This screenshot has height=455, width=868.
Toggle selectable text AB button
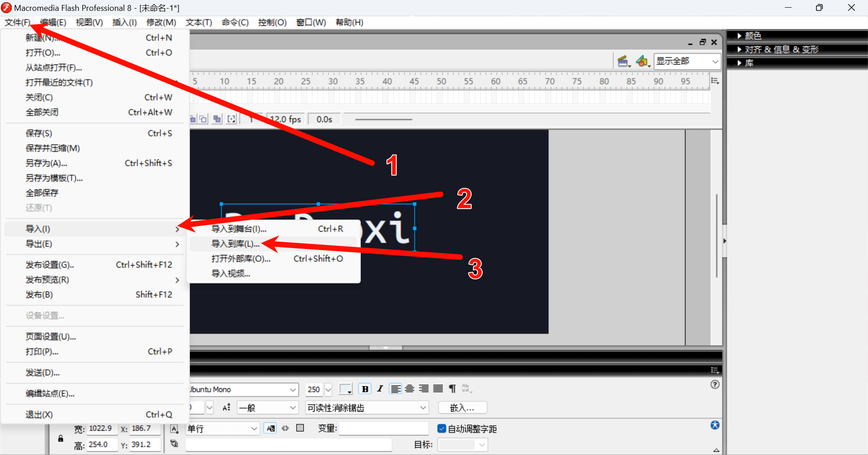pyautogui.click(x=271, y=428)
